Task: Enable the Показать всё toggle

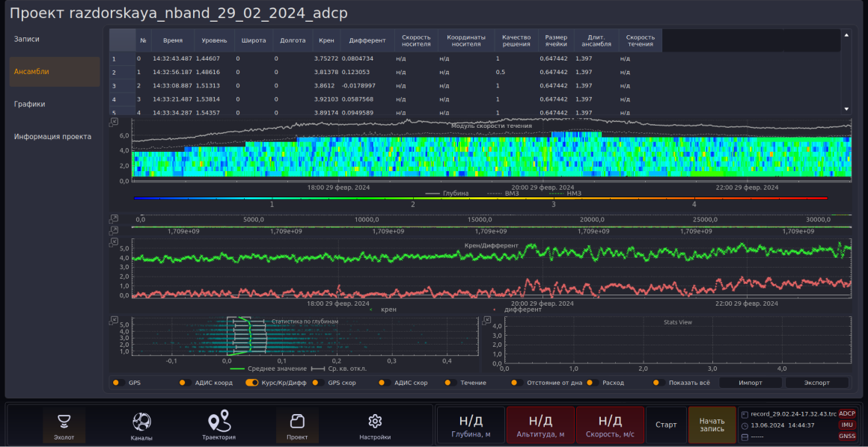Action: tap(658, 382)
